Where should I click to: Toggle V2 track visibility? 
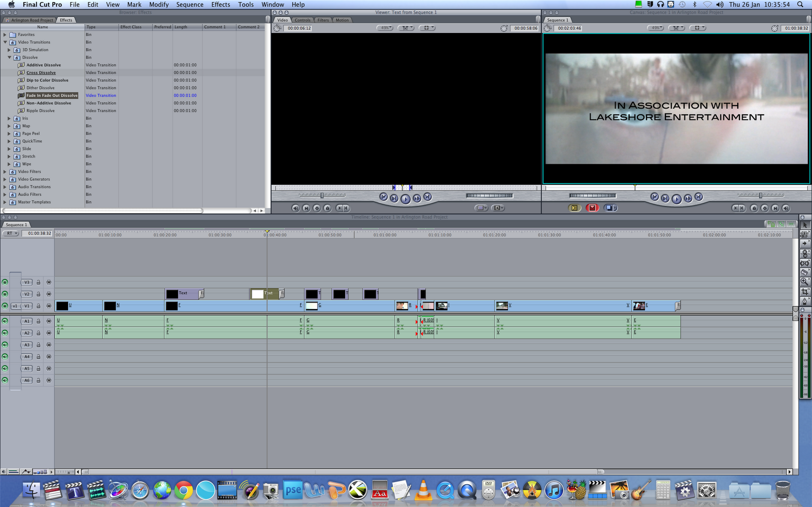pos(5,294)
